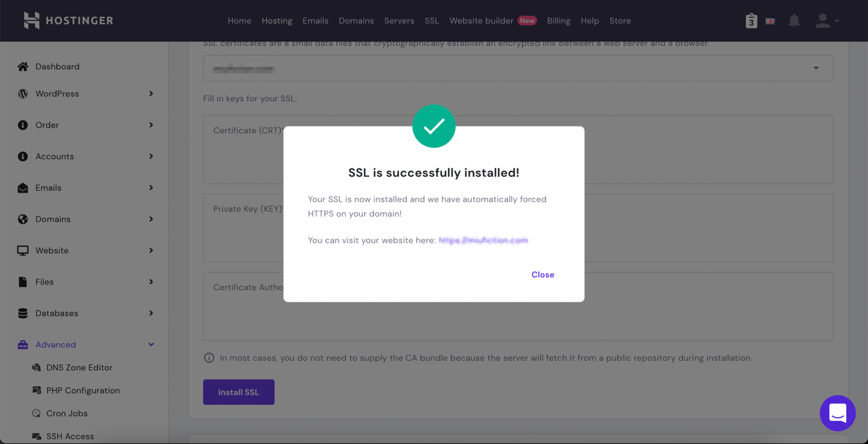Open the domain selection dropdown
The width and height of the screenshot is (868, 444).
pyautogui.click(x=815, y=68)
